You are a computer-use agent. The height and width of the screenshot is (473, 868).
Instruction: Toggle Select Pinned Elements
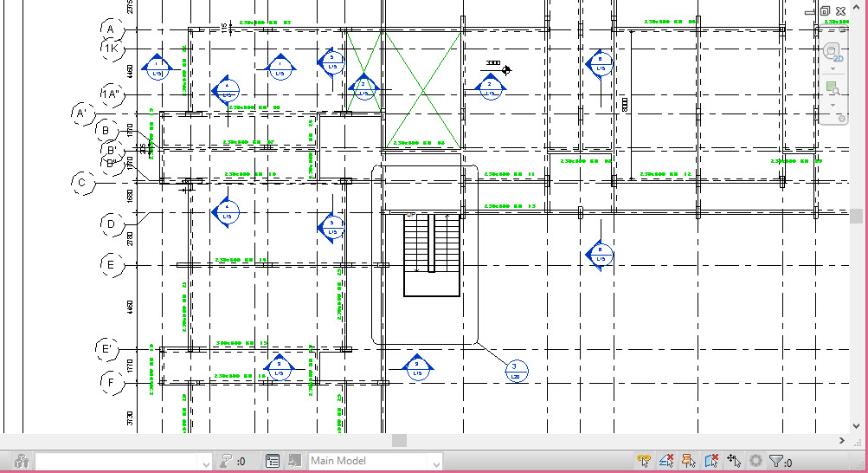689,461
